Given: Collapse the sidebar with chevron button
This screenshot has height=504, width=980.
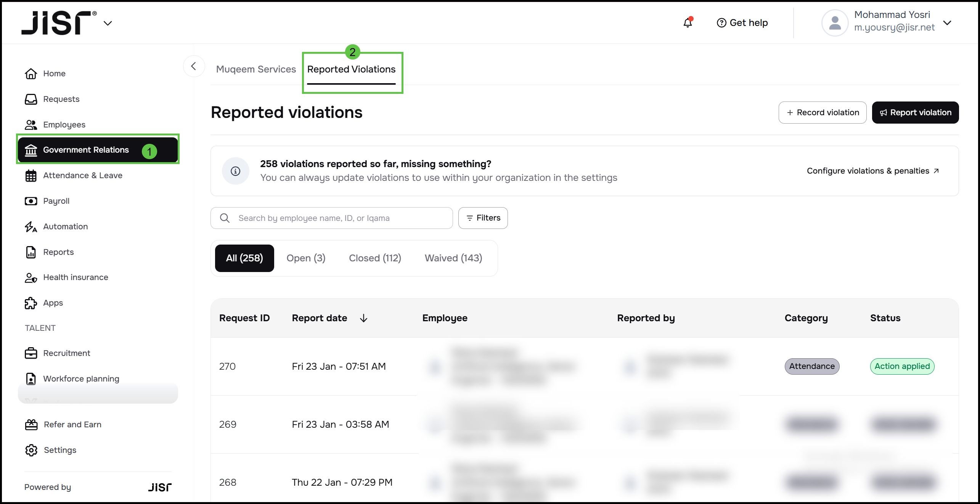Looking at the screenshot, I should (194, 66).
